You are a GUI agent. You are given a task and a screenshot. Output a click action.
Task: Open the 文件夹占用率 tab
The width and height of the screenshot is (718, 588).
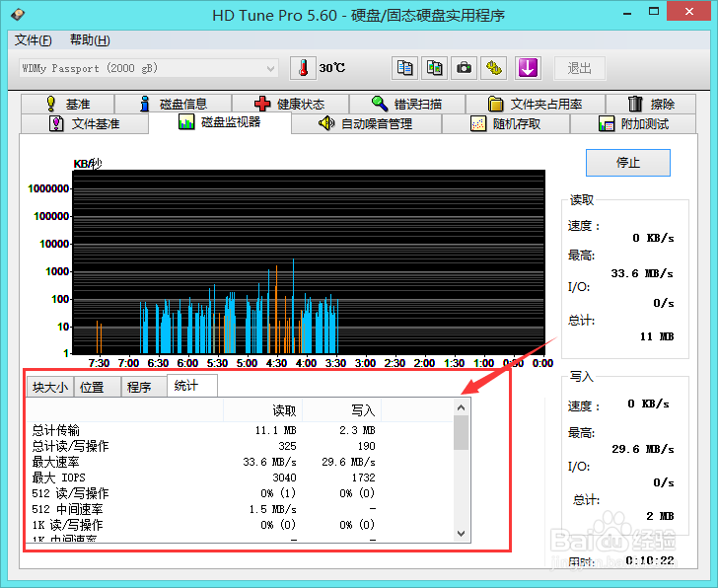(x=536, y=104)
